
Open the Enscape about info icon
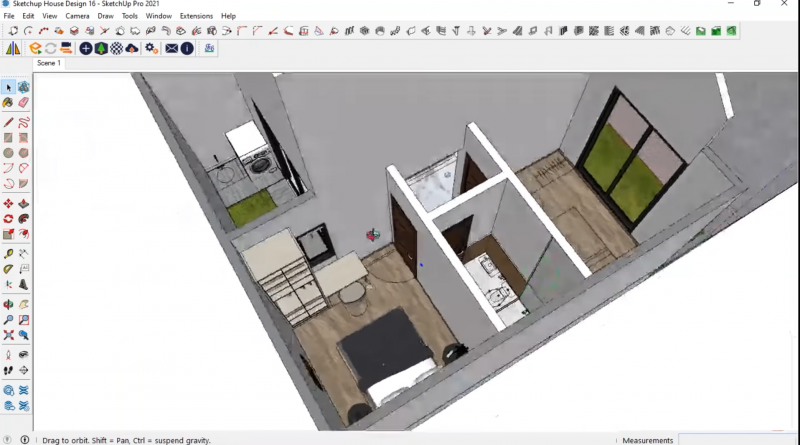187,48
